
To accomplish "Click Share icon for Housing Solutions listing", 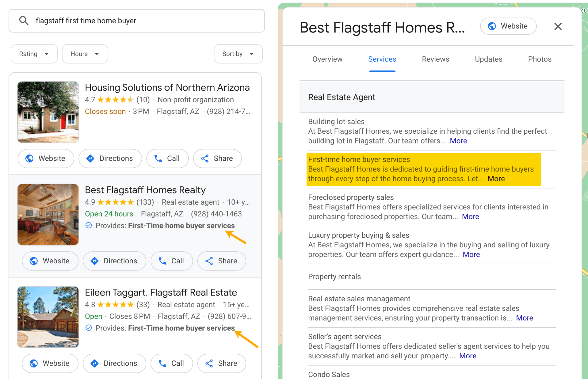I will pos(205,158).
